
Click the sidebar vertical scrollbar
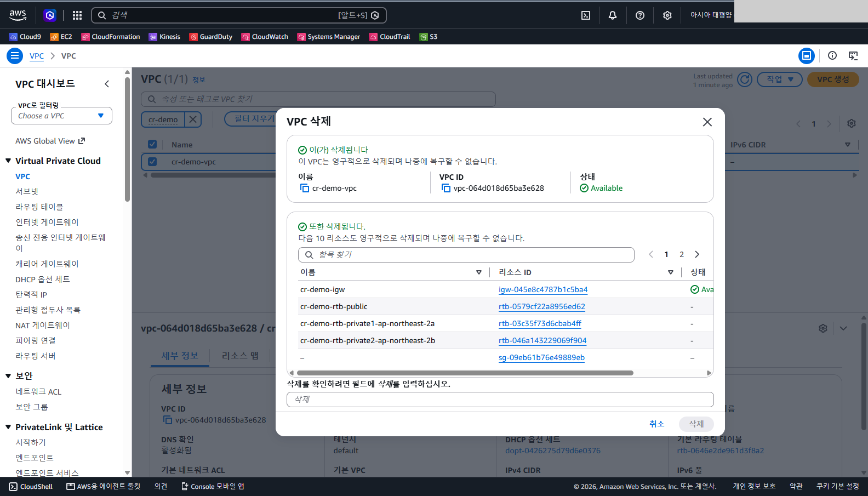click(127, 140)
